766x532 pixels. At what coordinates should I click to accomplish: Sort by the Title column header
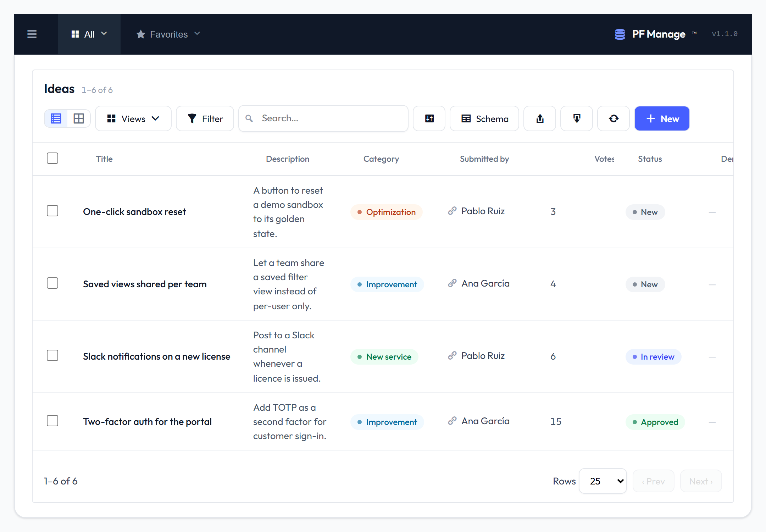(104, 159)
